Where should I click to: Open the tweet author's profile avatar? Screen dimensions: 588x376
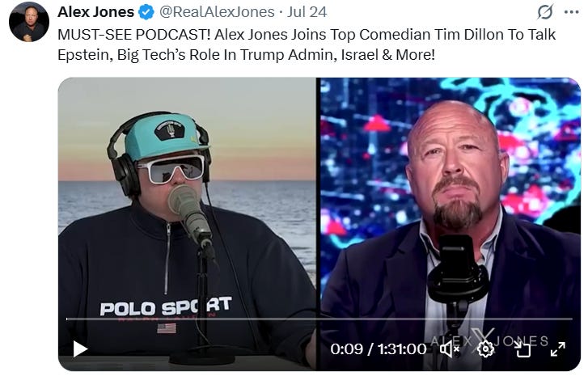29,22
